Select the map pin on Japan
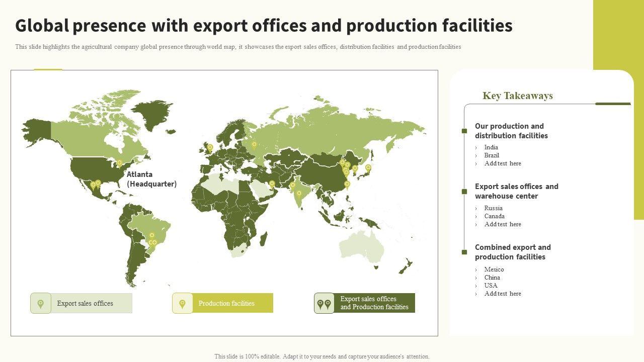 (x=368, y=167)
